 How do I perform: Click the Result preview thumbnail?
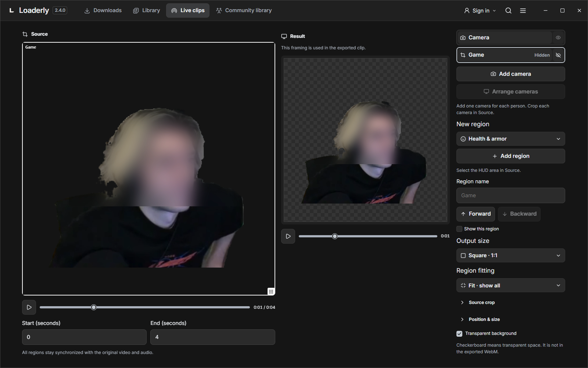pos(365,140)
